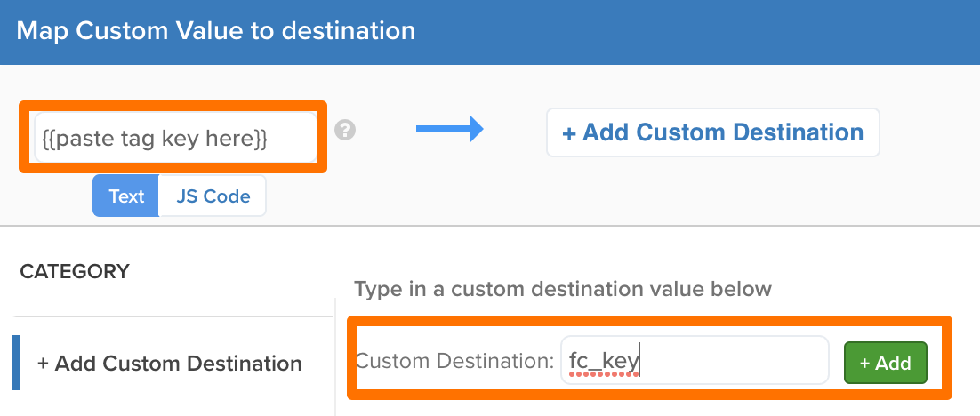
Task: Switch the value mode to Text
Action: tap(126, 196)
